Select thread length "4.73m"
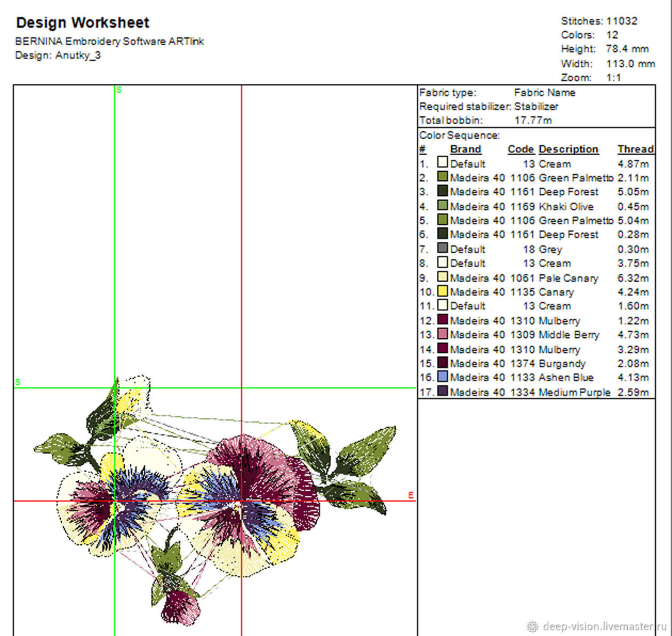Viewport: 672px width, 636px height. [x=633, y=335]
